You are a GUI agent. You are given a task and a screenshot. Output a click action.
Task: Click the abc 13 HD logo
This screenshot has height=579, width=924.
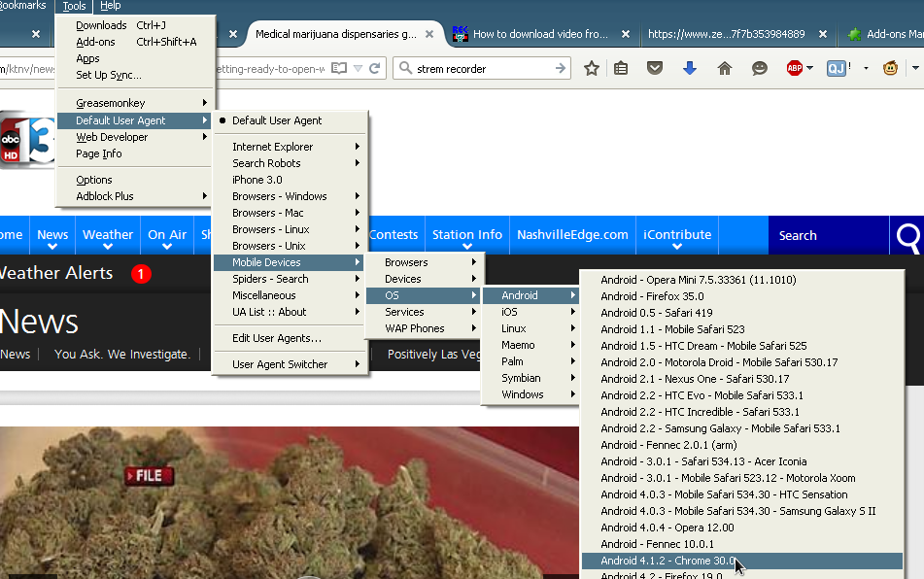[27, 140]
